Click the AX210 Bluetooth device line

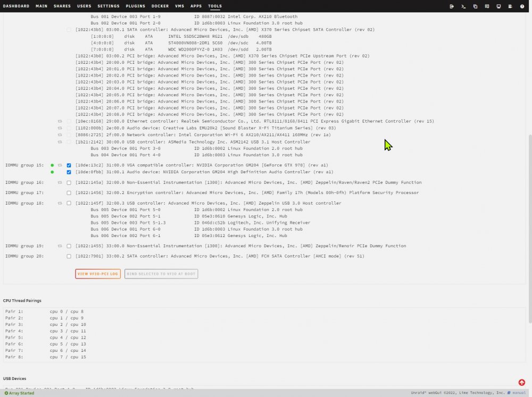(x=194, y=16)
